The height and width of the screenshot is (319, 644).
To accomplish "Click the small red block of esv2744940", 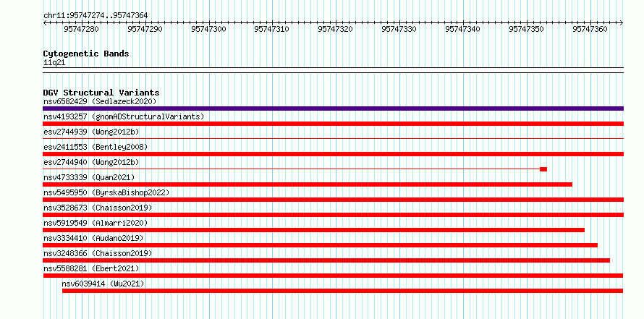I will pos(543,169).
